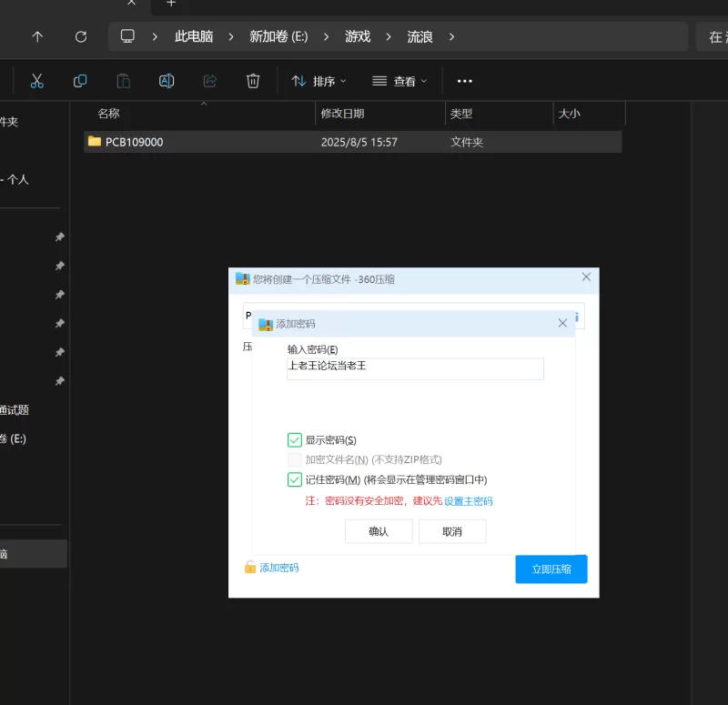Open the three-dot more options menu

point(464,81)
